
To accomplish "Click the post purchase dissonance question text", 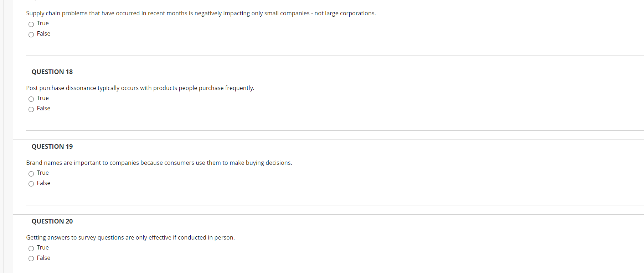I will (x=140, y=88).
